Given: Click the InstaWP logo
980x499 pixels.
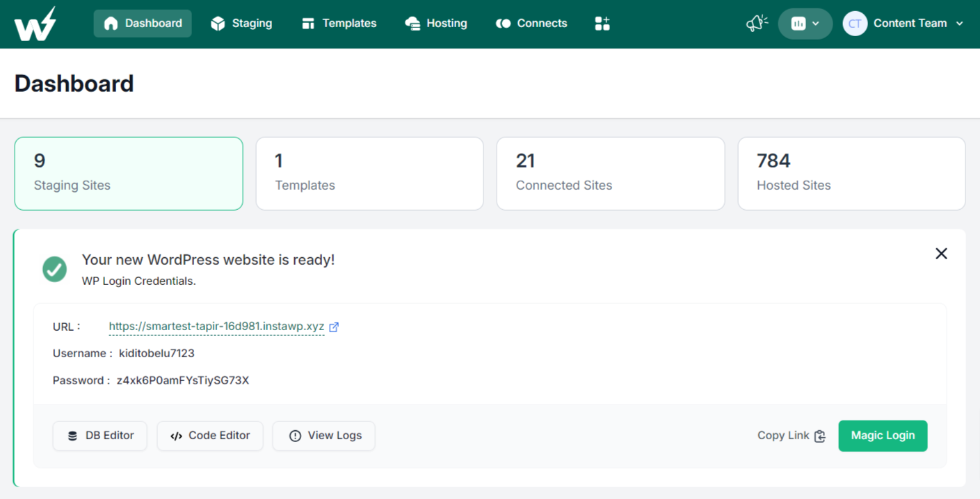Looking at the screenshot, I should click(35, 24).
